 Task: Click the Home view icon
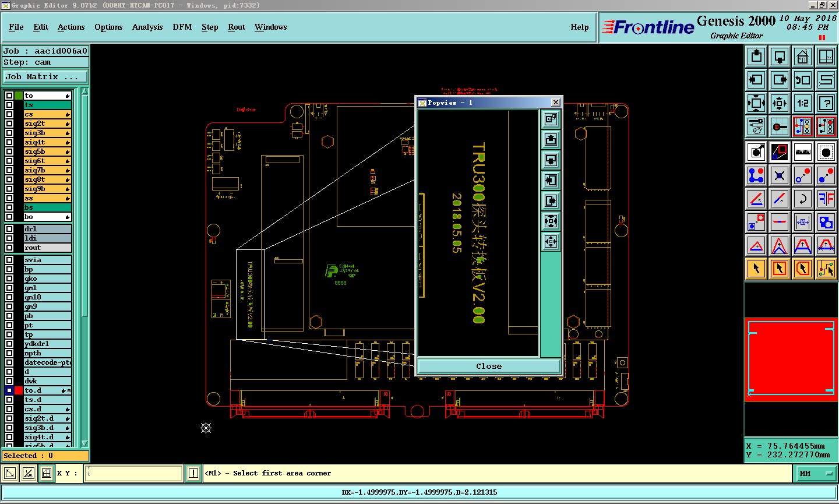803,57
